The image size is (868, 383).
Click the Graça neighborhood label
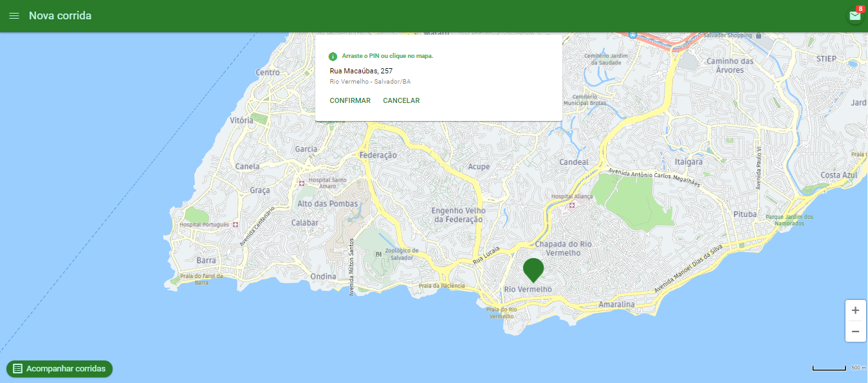[x=259, y=191]
